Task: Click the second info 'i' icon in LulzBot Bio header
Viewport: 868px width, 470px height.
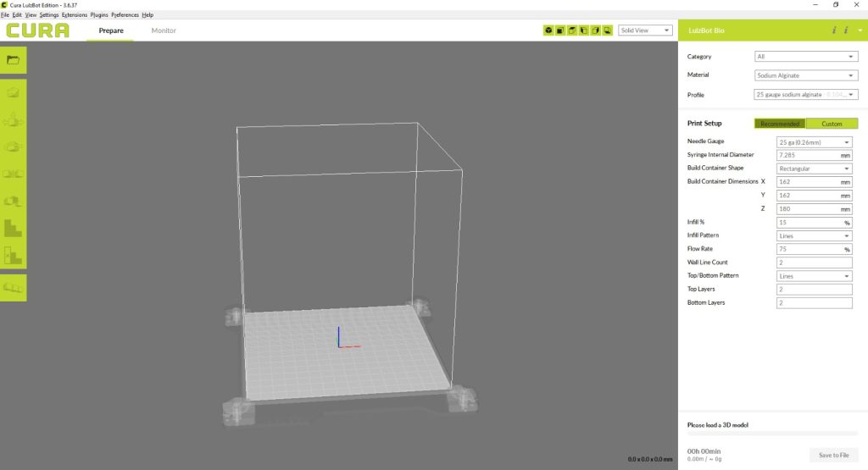Action: (846, 30)
